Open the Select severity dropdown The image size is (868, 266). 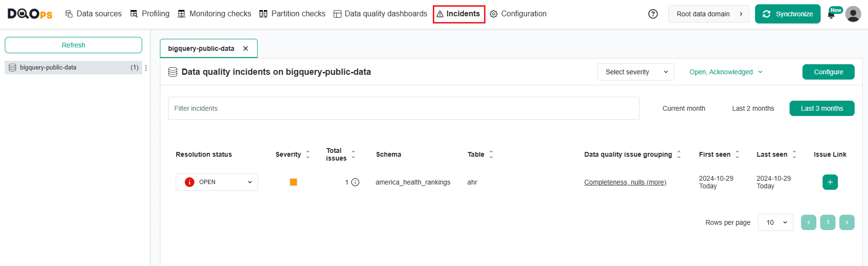635,72
